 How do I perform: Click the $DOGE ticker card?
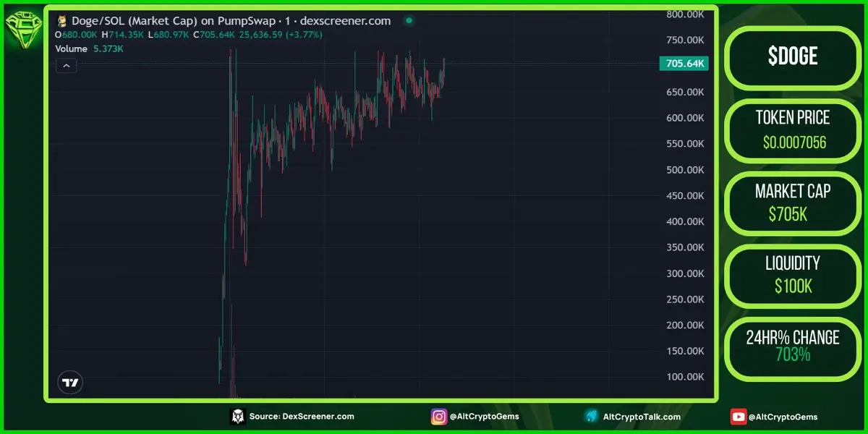pyautogui.click(x=793, y=57)
